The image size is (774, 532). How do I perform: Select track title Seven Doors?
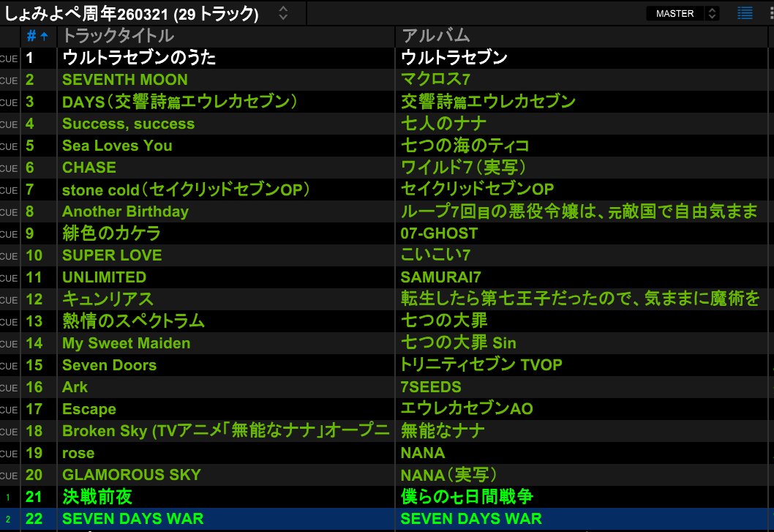point(109,365)
